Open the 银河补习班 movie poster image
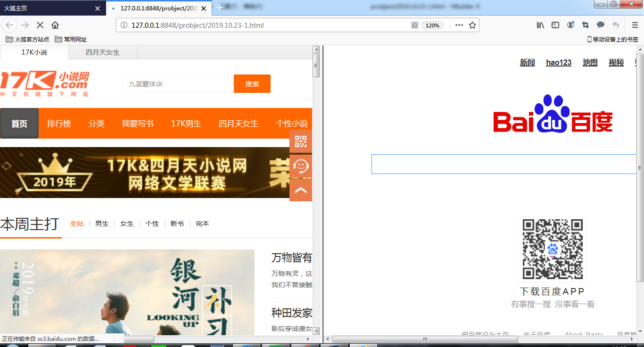644x347 pixels. [127, 292]
